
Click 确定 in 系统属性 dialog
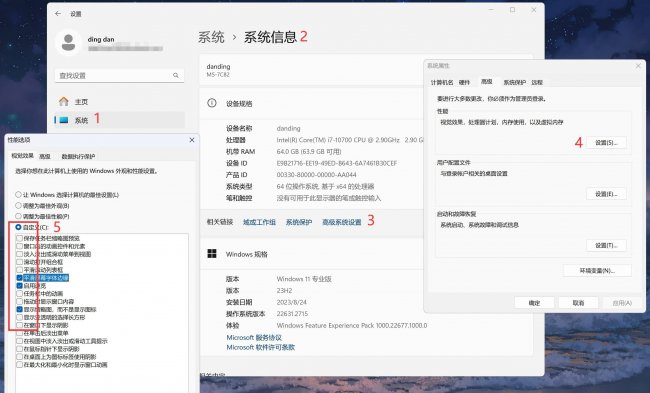coord(534,303)
